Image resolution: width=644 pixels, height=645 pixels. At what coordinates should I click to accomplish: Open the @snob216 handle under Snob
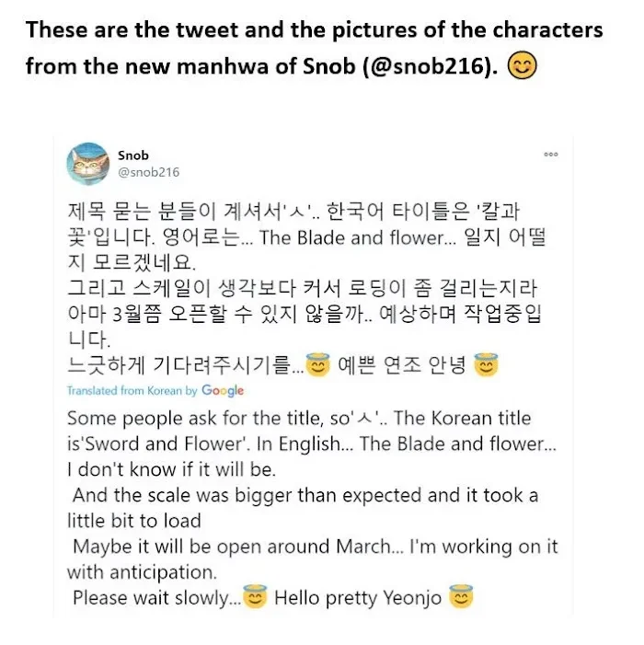tap(148, 172)
